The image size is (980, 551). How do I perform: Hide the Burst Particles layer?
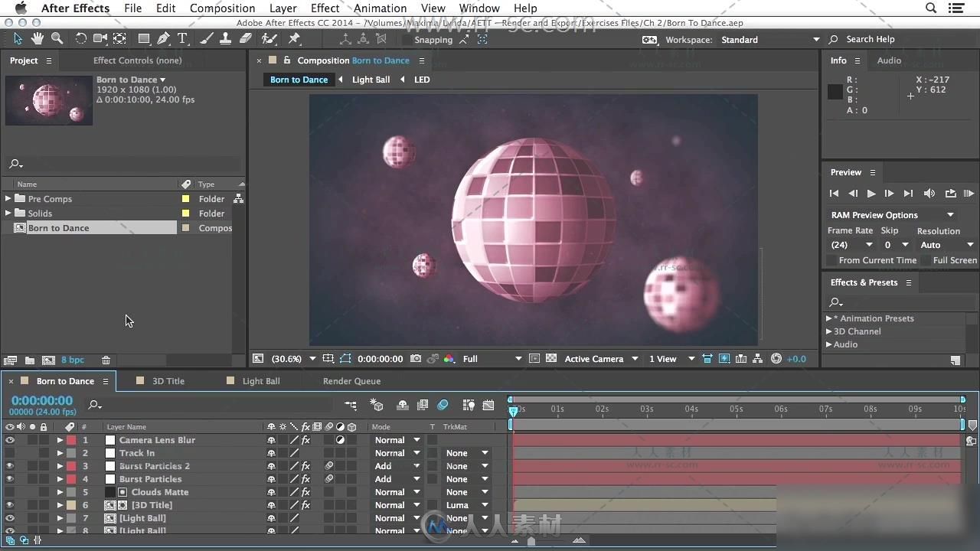[x=9, y=479]
